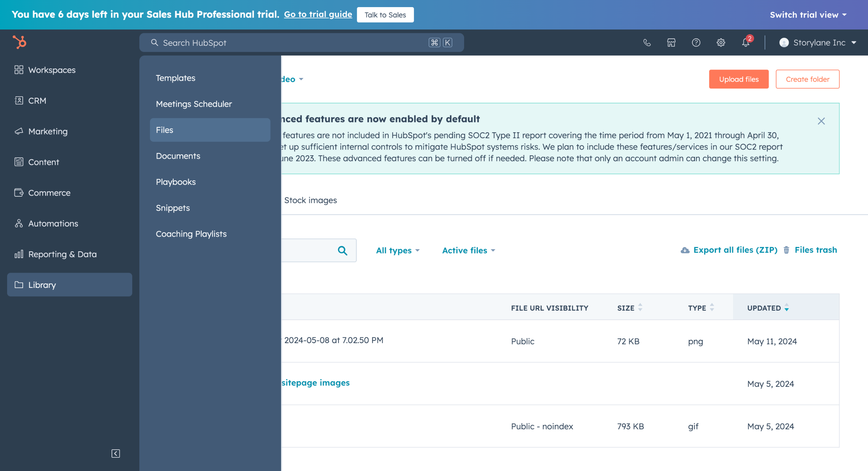Open Workspaces in the sidebar
868x471 pixels.
(70, 70)
